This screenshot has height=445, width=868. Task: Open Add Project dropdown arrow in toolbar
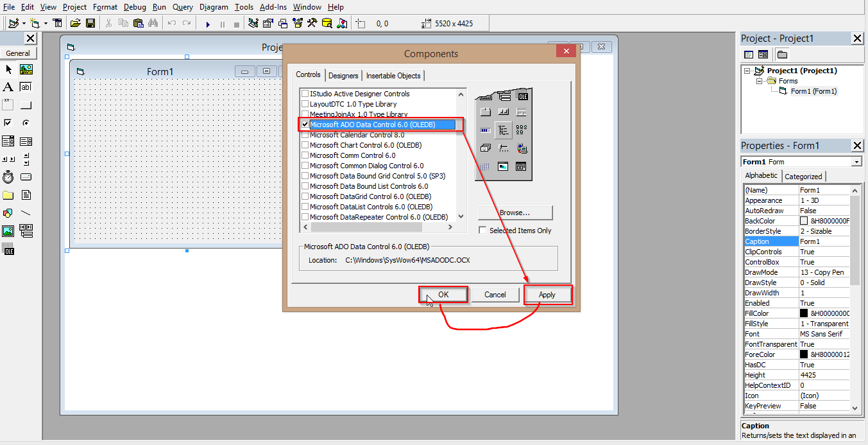(x=24, y=23)
